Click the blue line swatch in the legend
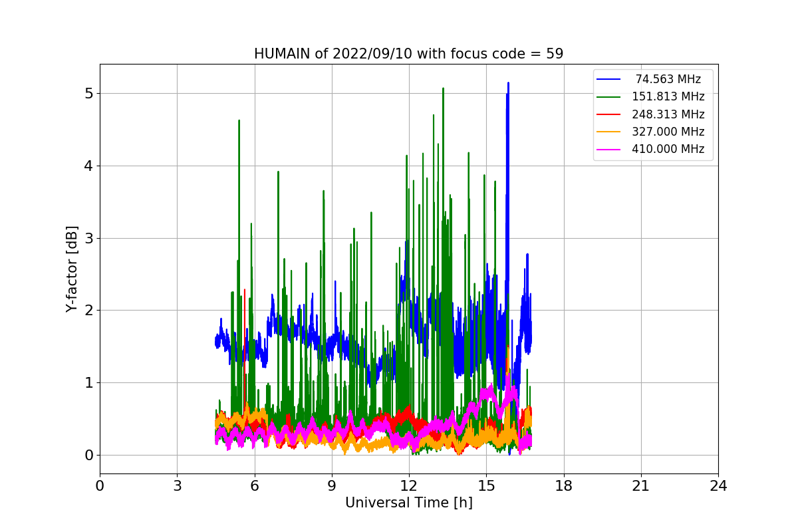The height and width of the screenshot is (532, 798). (610, 79)
